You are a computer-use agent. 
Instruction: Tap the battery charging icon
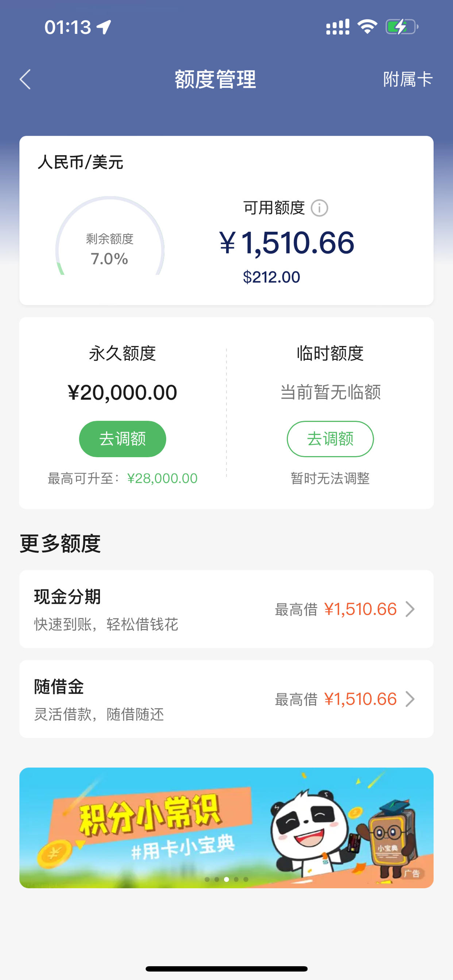pyautogui.click(x=402, y=27)
